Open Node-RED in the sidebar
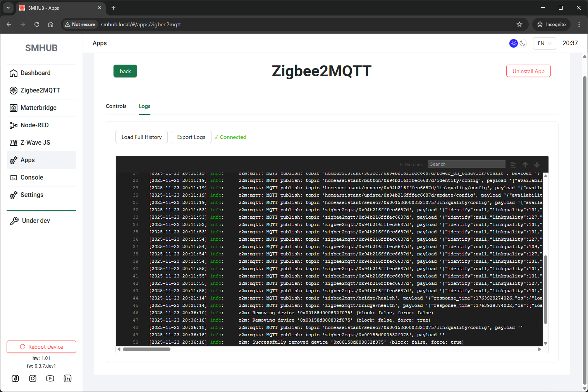This screenshot has height=392, width=588. (34, 125)
